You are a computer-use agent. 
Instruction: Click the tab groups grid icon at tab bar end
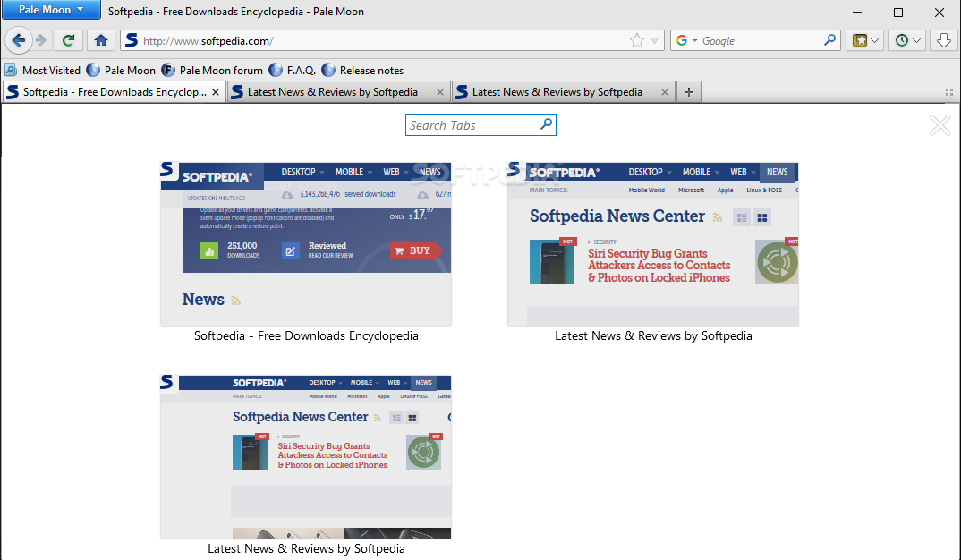coord(948,92)
